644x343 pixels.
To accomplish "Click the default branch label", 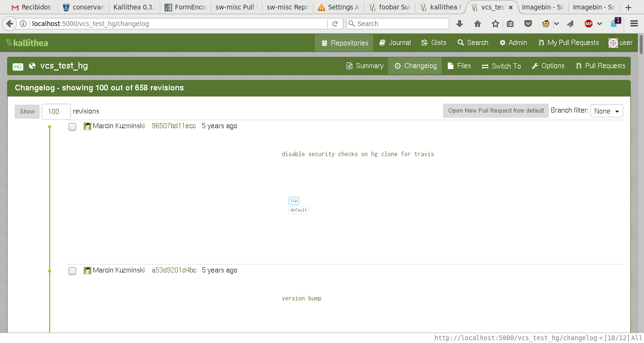I will (298, 210).
